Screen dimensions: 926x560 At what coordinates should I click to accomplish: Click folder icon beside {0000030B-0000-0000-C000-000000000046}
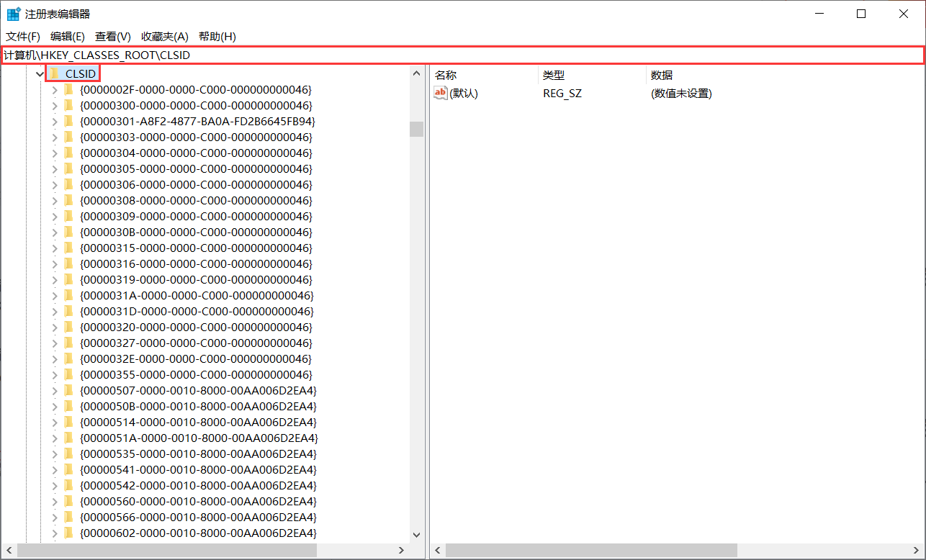tap(69, 232)
